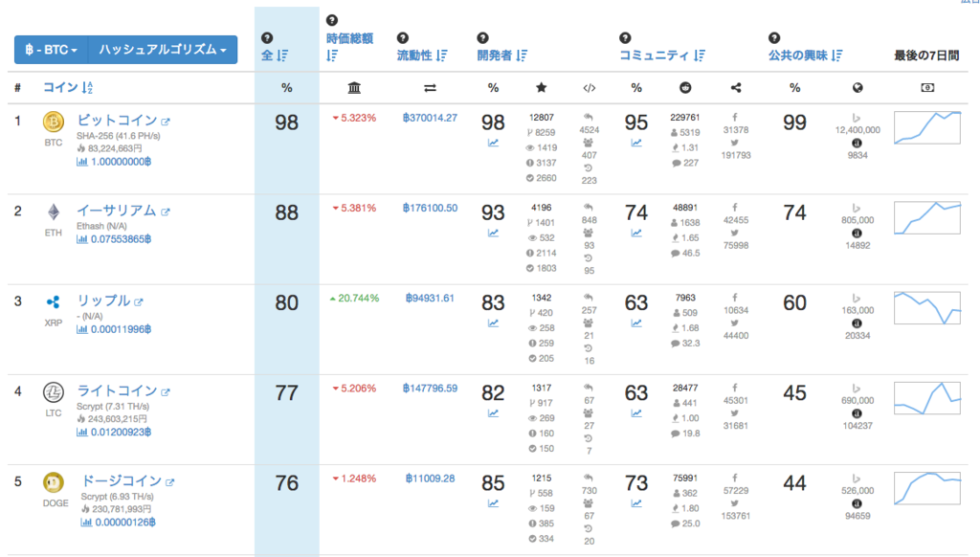Click the money icon under 最後の7日間
Viewport: 980px width, 557px height.
927,87
